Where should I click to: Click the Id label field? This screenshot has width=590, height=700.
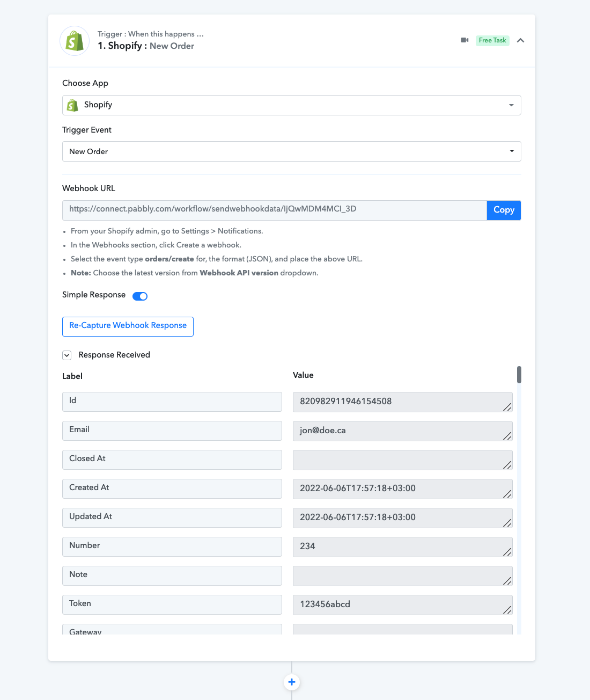172,402
